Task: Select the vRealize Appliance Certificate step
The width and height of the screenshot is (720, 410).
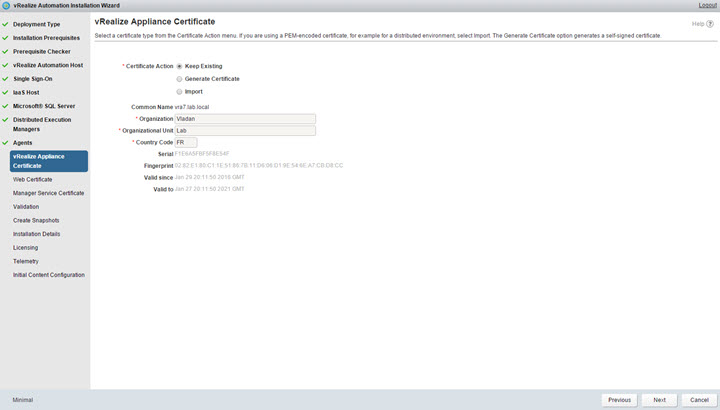Action: tap(49, 161)
